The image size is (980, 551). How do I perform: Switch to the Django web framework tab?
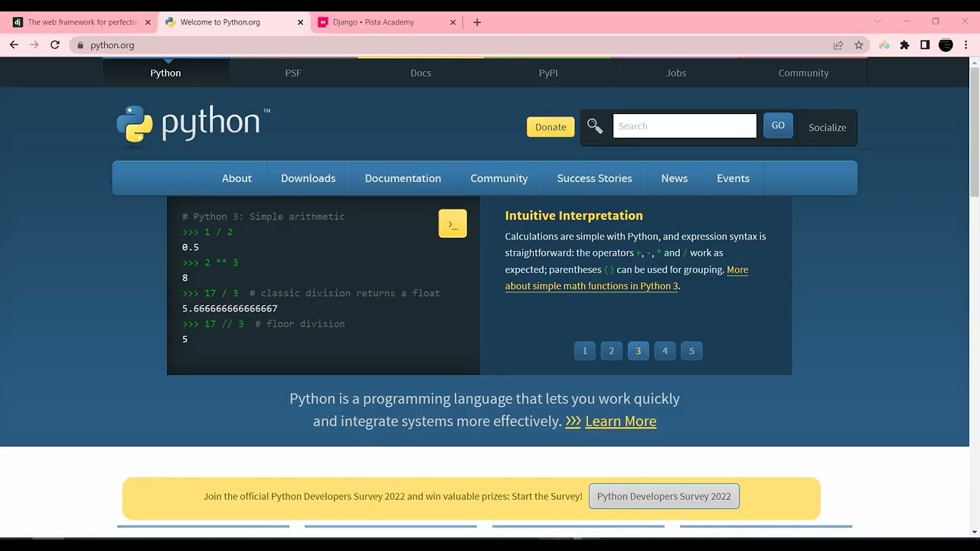coord(80,22)
